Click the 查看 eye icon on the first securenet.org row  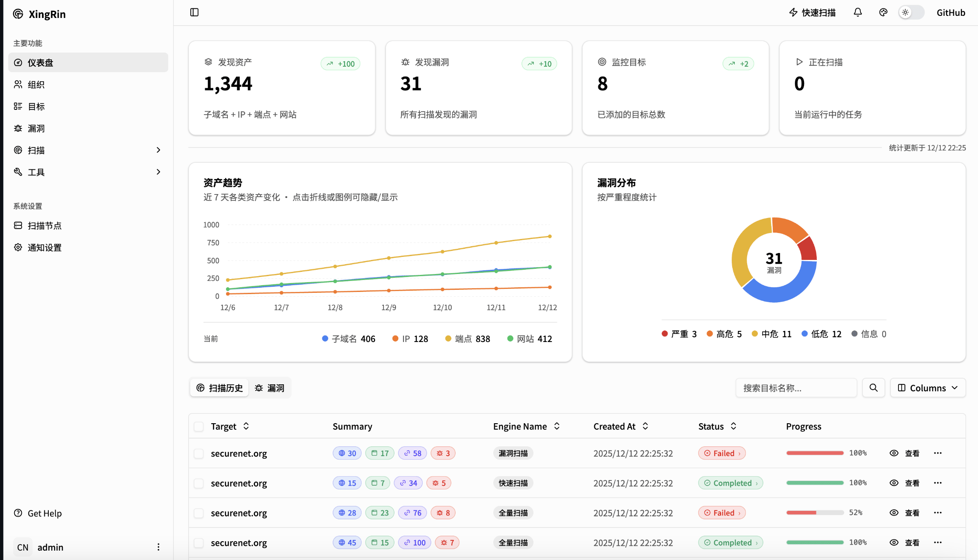[893, 453]
